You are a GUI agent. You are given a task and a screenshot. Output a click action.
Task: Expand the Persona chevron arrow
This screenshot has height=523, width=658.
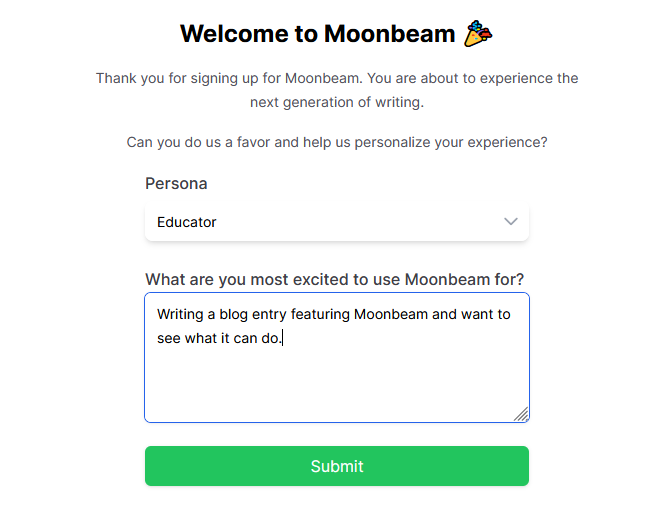point(510,221)
